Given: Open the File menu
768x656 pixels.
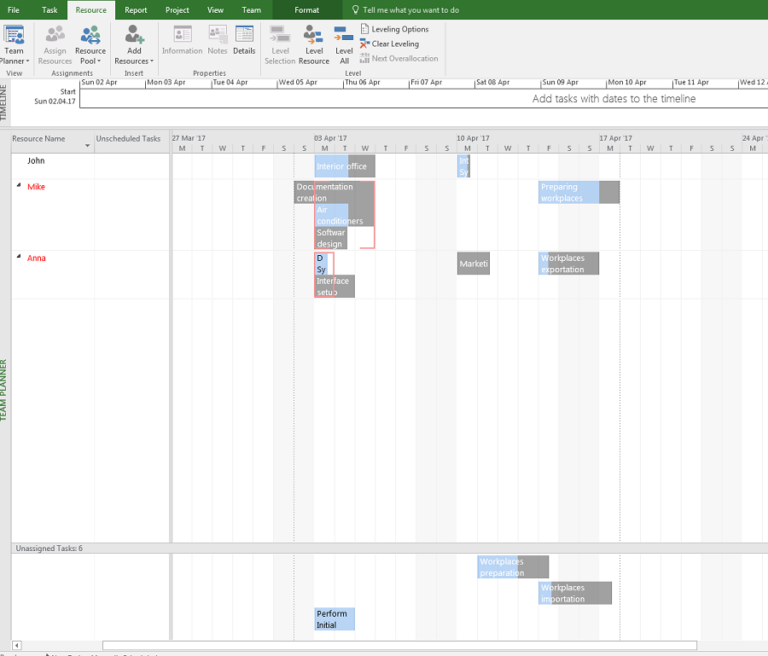Looking at the screenshot, I should coord(13,10).
